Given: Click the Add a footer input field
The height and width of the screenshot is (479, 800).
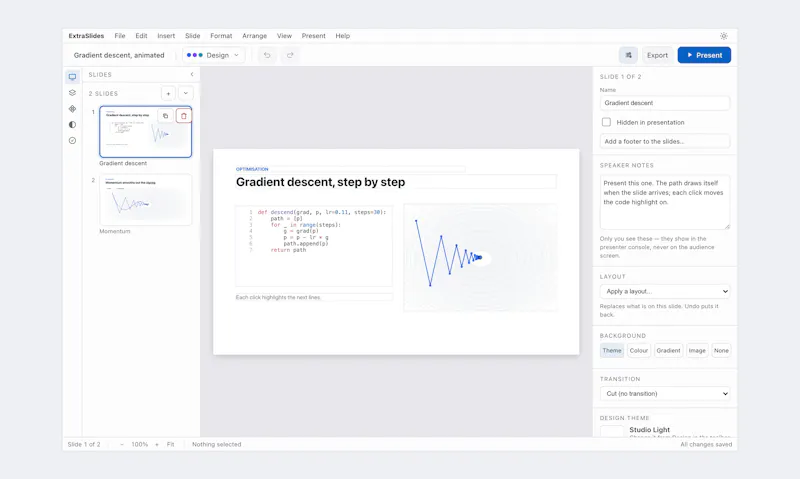Looking at the screenshot, I should [x=665, y=141].
